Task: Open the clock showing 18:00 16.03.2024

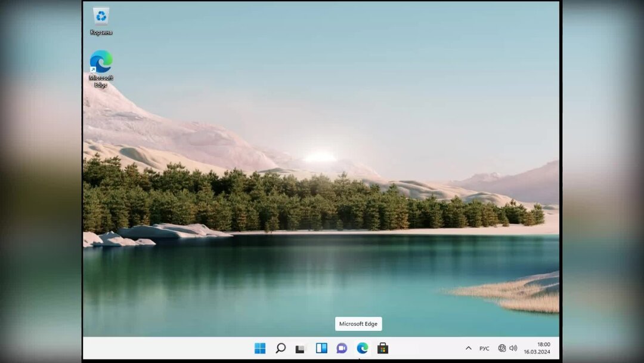Action: point(537,348)
